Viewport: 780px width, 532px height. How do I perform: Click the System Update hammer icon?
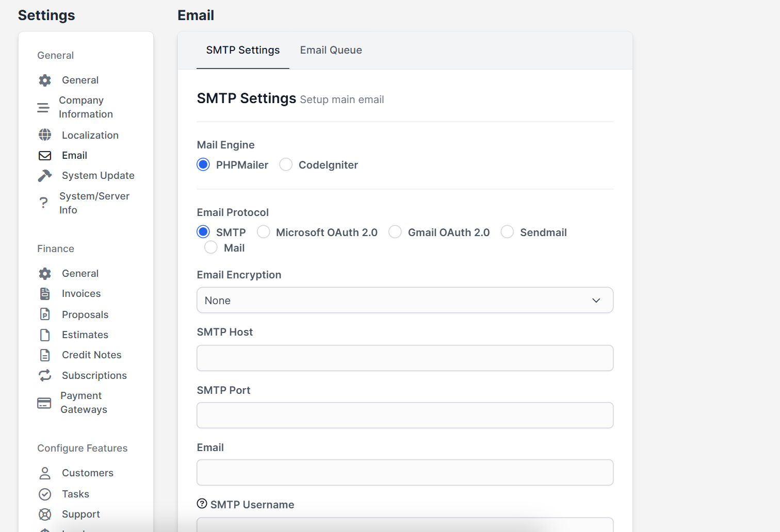[45, 176]
